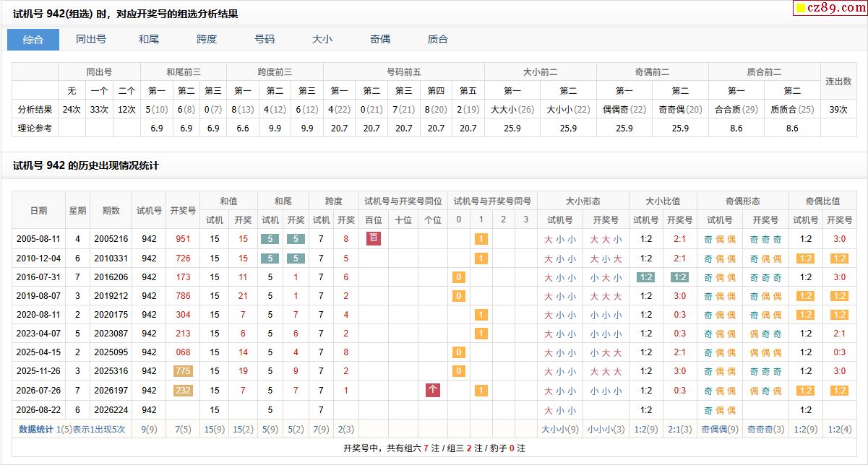Viewport: 868px width, 465px height.
Task: Click the 试机号 942 history title
Action: point(86,165)
